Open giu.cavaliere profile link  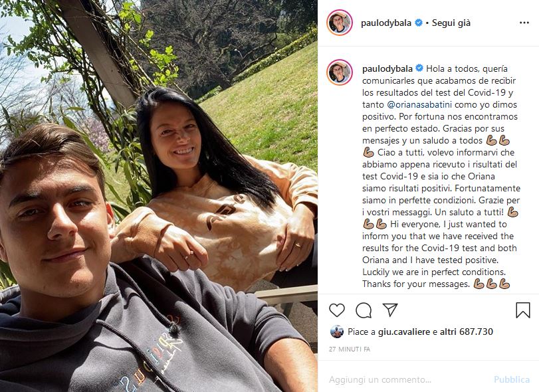pos(404,332)
